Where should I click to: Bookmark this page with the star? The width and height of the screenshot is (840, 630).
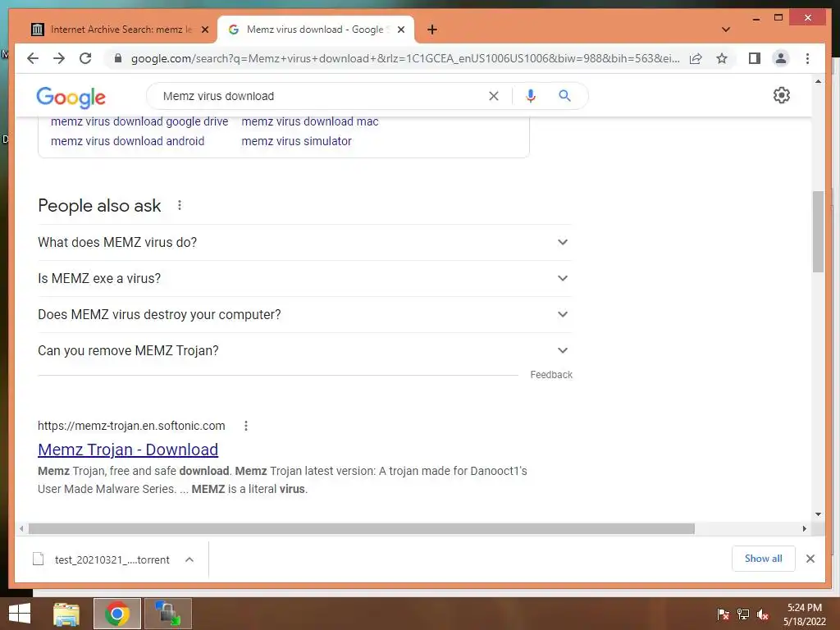point(722,58)
